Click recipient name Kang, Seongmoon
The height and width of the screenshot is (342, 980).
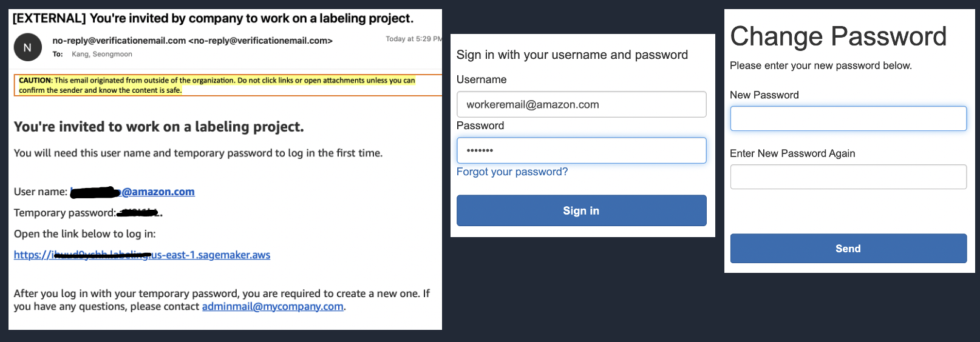tap(102, 54)
